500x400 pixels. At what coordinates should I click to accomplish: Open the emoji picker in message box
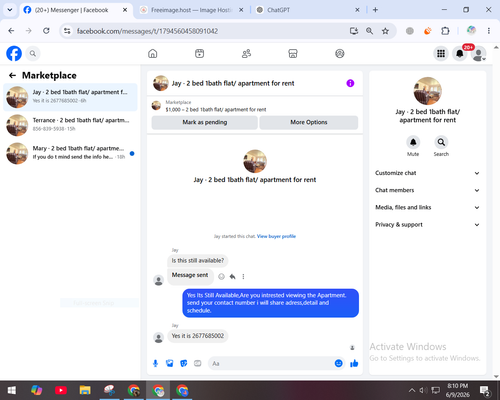338,363
